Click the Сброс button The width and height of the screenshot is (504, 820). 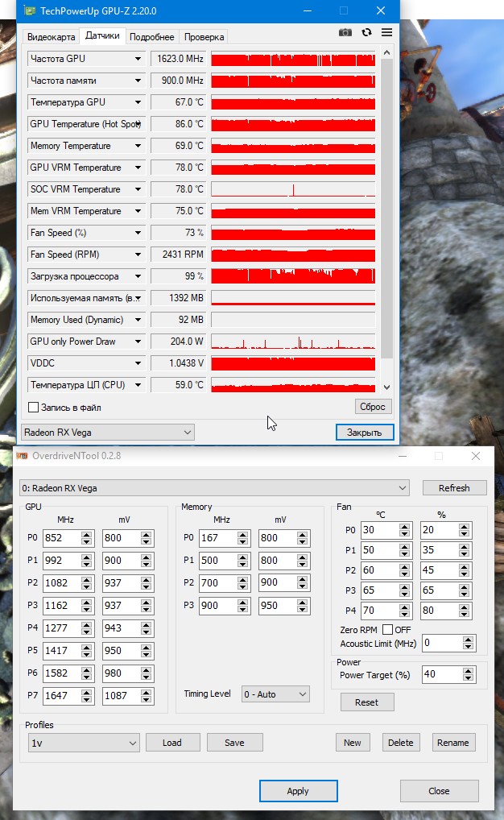[x=373, y=406]
